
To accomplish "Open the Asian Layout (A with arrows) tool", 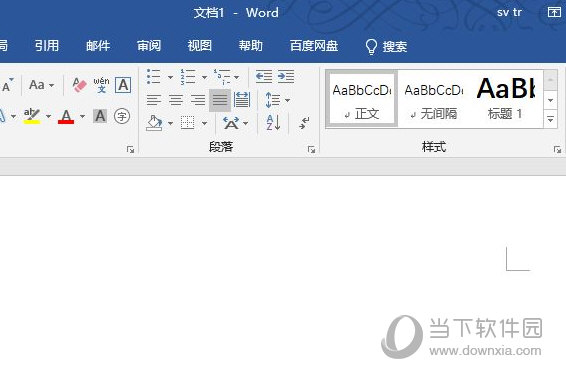I will (231, 123).
